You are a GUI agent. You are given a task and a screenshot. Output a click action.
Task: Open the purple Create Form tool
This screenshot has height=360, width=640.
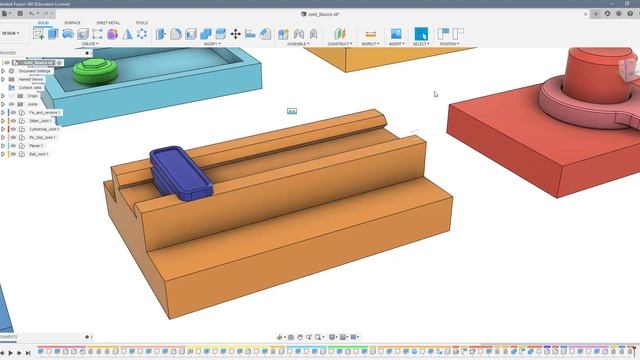pos(112,34)
